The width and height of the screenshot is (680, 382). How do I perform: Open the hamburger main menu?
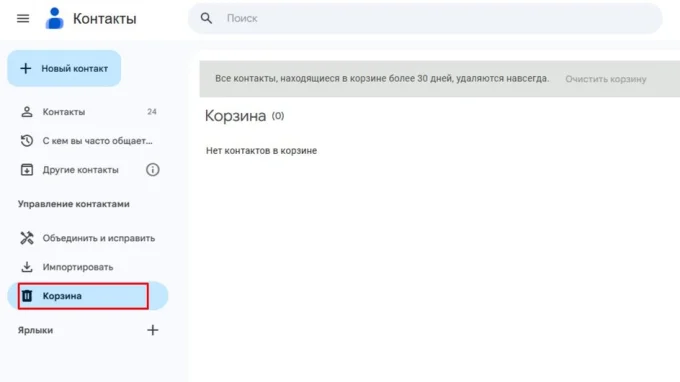(23, 19)
